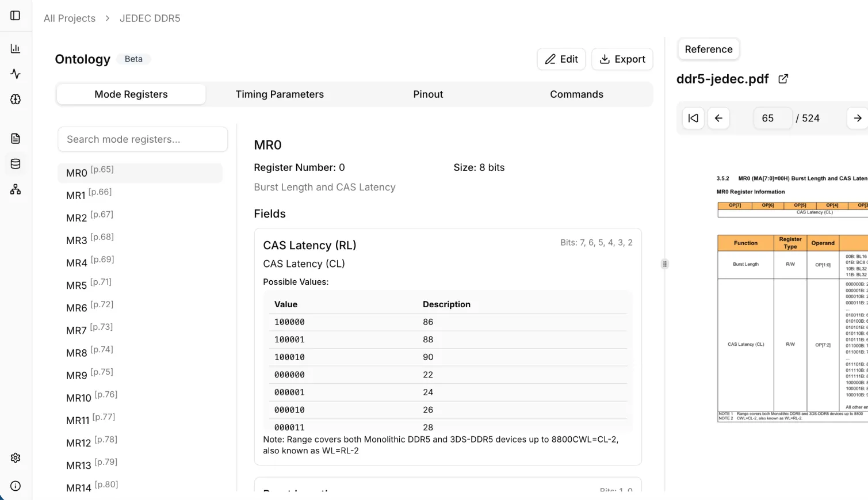
Task: Select MR12 in register list
Action: [140, 442]
